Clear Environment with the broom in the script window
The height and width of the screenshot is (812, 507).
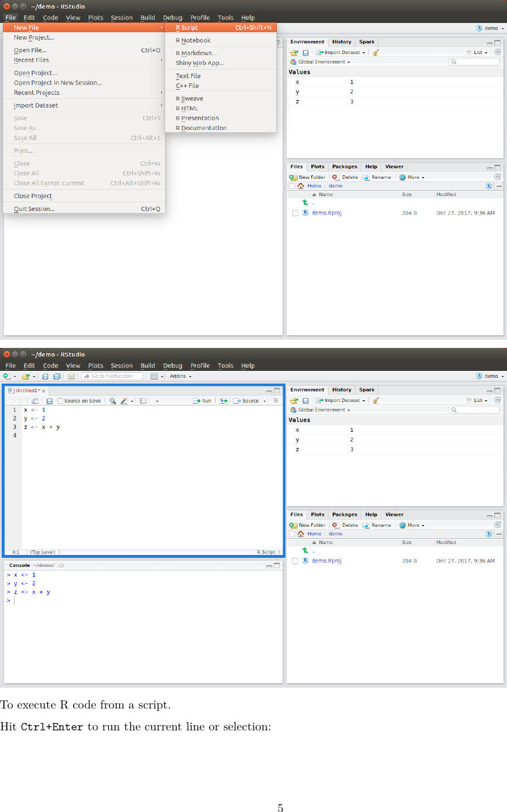coord(376,400)
